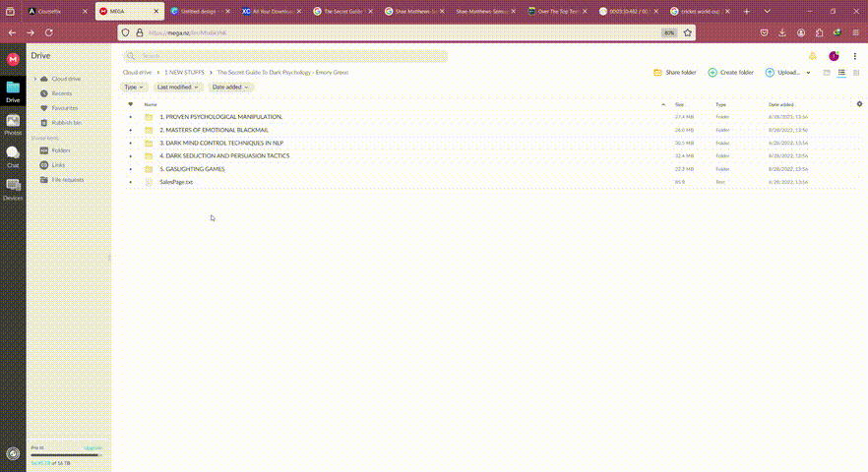868x472 pixels.
Task: Click Share folder button
Action: pos(675,73)
